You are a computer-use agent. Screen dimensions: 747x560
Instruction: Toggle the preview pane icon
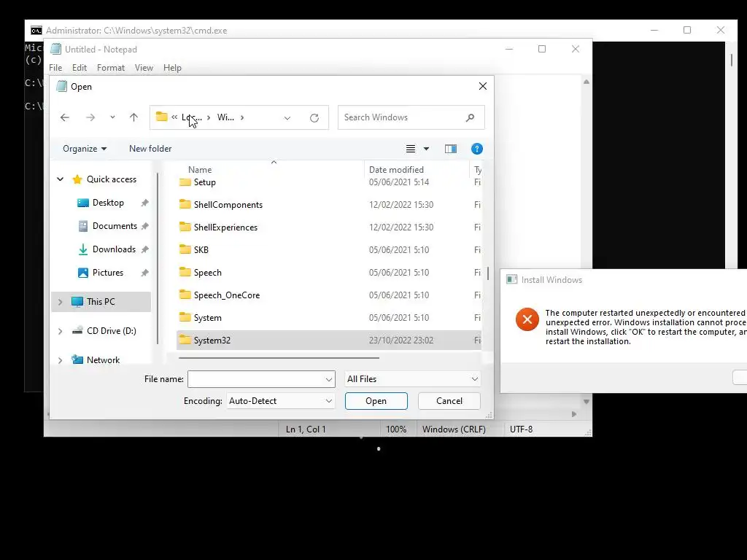click(451, 149)
